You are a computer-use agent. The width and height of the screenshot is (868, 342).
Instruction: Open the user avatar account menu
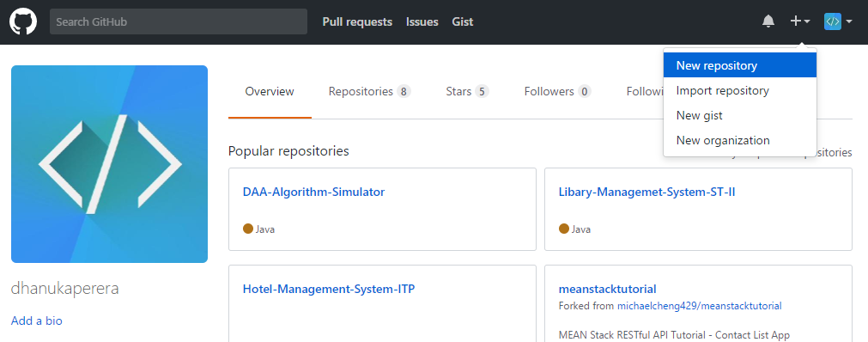tap(838, 21)
